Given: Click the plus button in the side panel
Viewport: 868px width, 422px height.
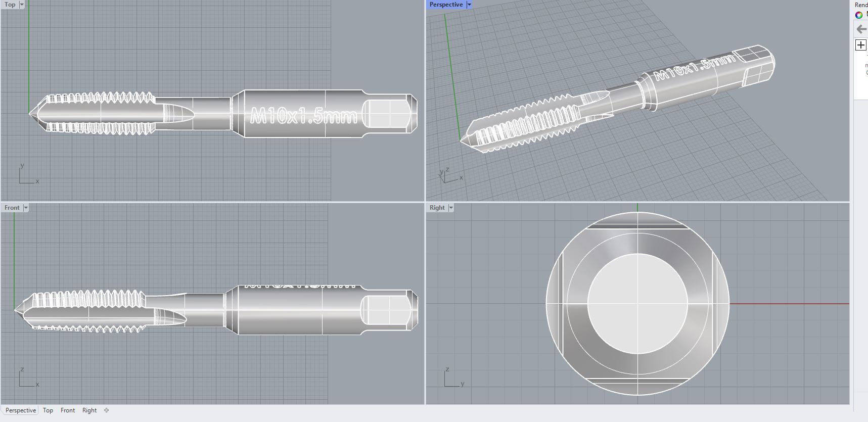Looking at the screenshot, I should pyautogui.click(x=861, y=45).
